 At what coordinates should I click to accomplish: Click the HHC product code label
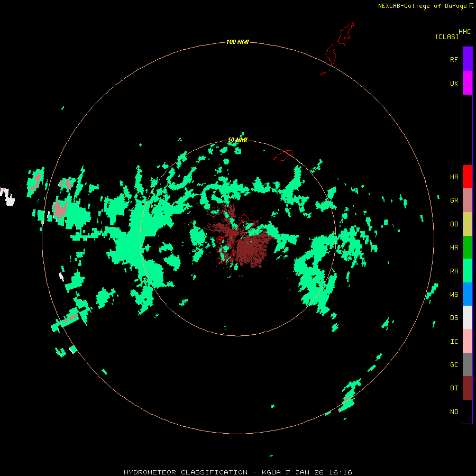tap(464, 32)
